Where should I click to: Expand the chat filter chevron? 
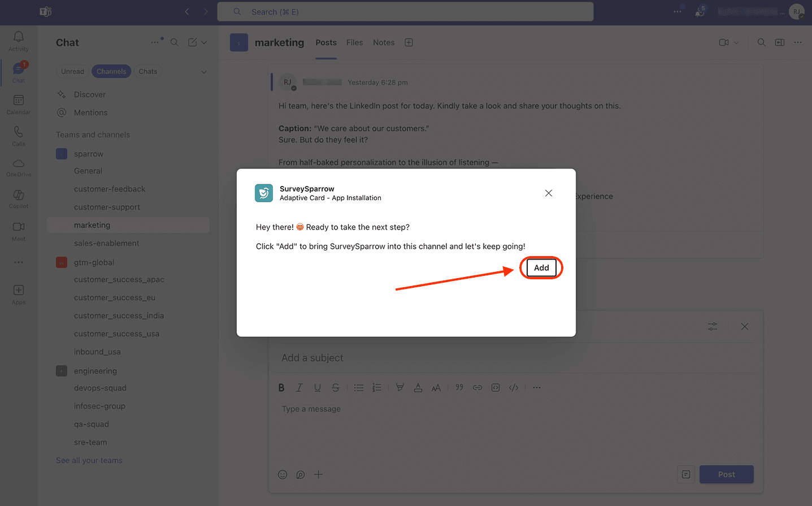[x=204, y=72]
